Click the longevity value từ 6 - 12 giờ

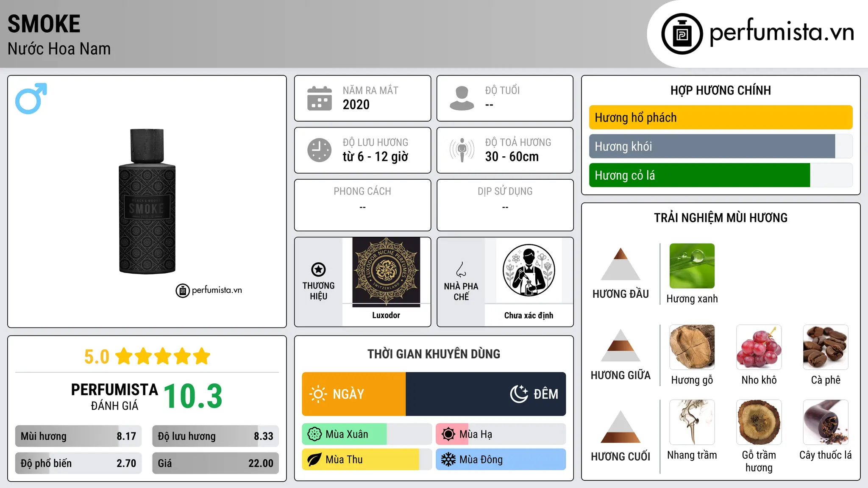376,157
